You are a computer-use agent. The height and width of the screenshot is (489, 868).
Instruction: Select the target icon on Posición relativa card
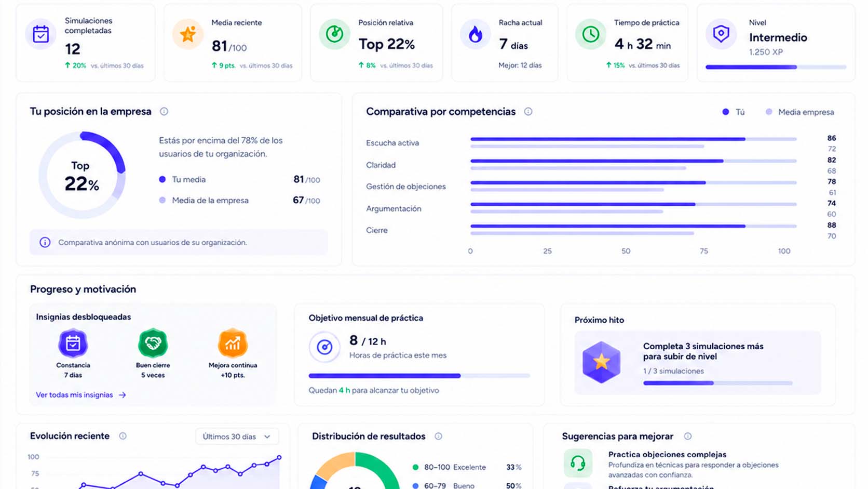click(x=334, y=34)
